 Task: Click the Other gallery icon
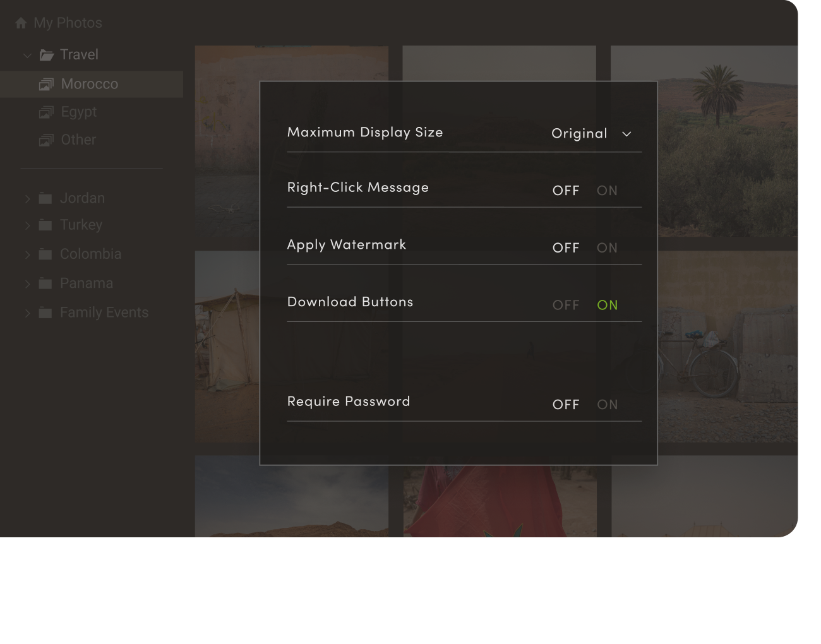[46, 140]
